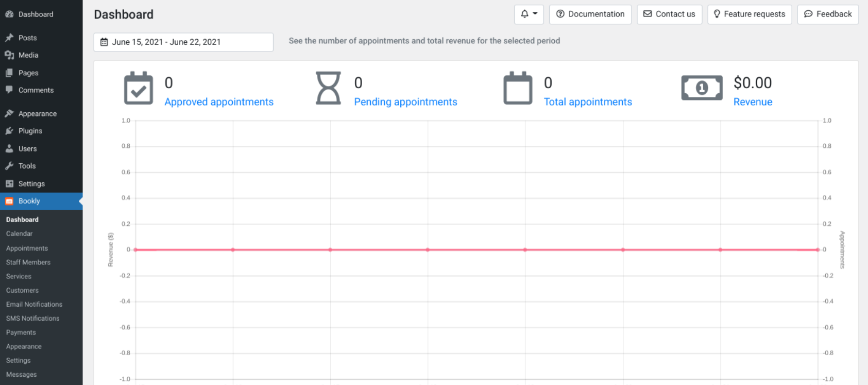This screenshot has width=868, height=385.
Task: Click the Plugins plug icon
Action: tap(9, 131)
